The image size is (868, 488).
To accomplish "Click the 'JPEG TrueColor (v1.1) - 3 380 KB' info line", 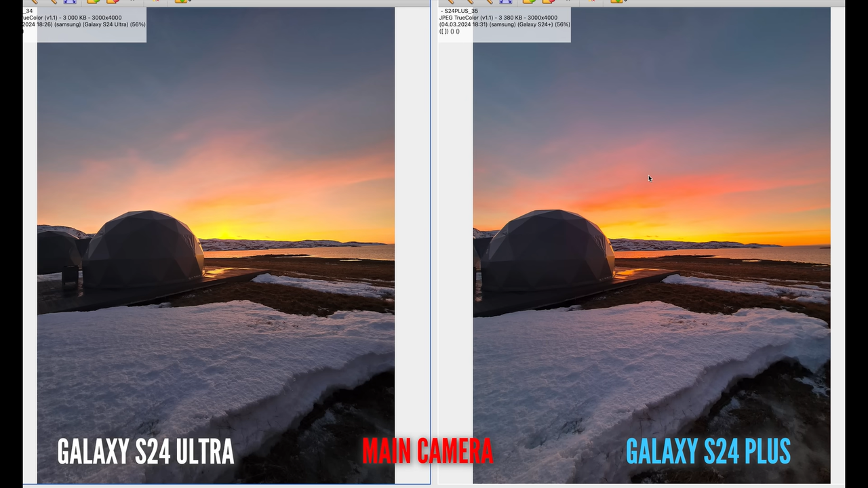I will [x=498, y=18].
